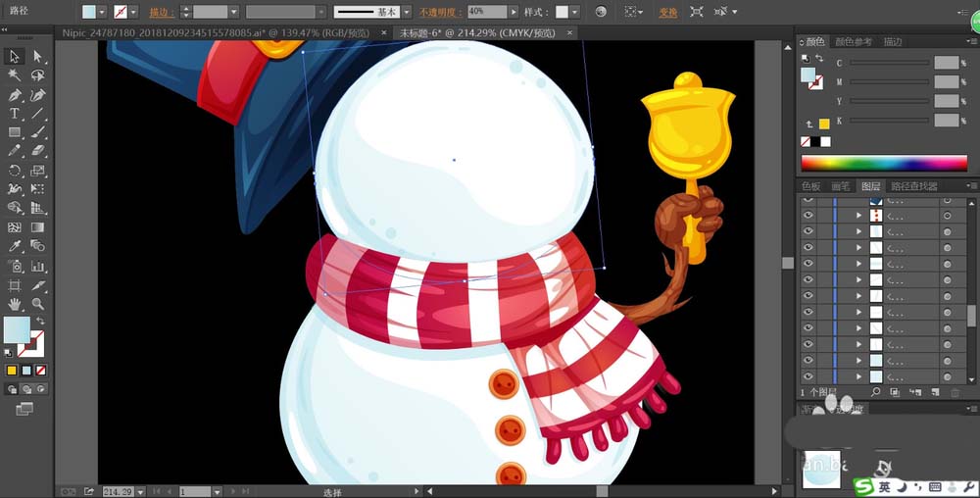The height and width of the screenshot is (498, 980).
Task: Select the Scale tool
Action: (x=37, y=171)
